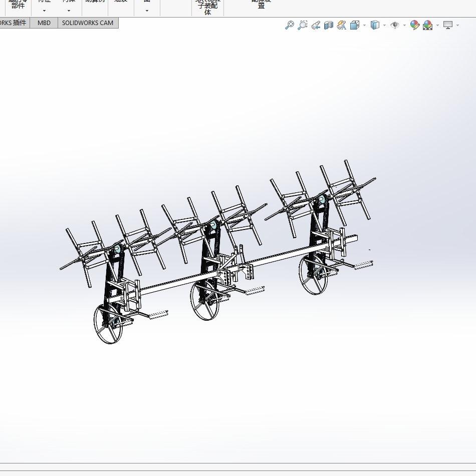Open the 爆炸视图 ribbon dropdown arrow
Image resolution: width=476 pixels, height=476 pixels.
click(x=147, y=11)
